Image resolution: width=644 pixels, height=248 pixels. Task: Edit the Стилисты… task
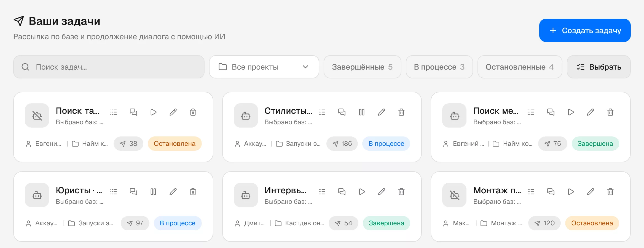tap(382, 112)
